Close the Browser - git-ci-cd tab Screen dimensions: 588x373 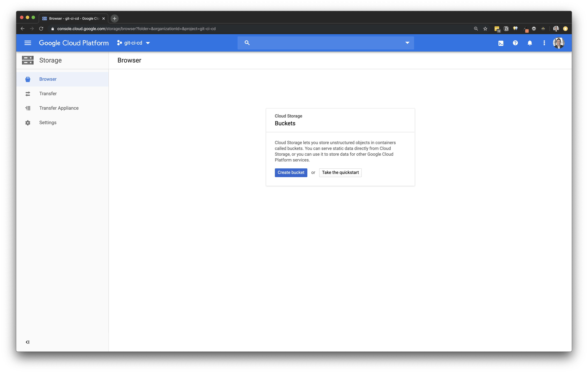(x=104, y=18)
